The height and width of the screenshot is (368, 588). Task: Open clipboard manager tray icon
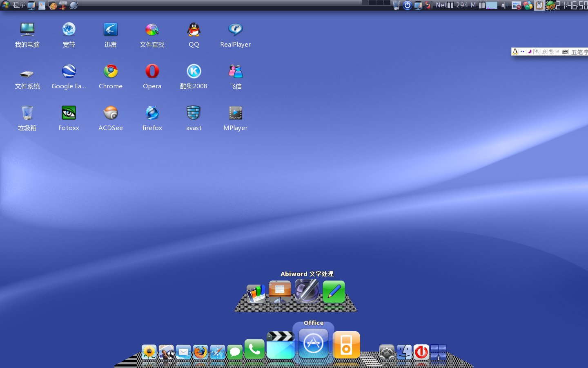click(539, 5)
